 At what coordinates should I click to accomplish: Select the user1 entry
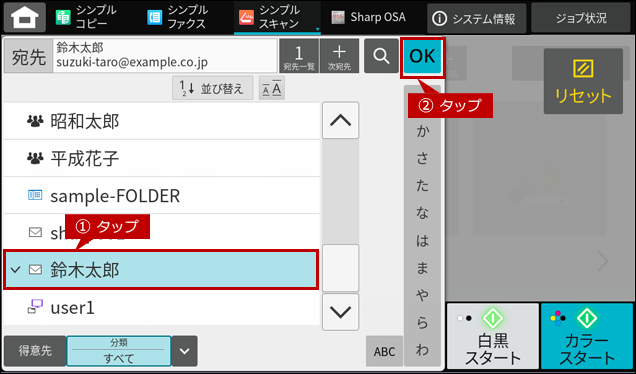click(x=162, y=307)
